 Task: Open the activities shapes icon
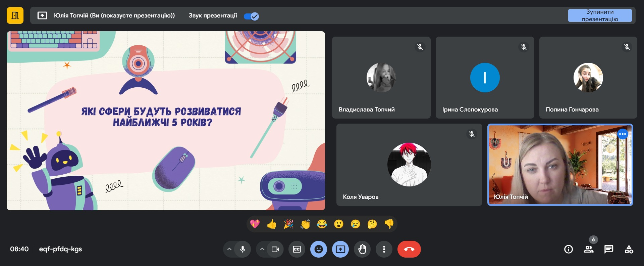pos(629,249)
